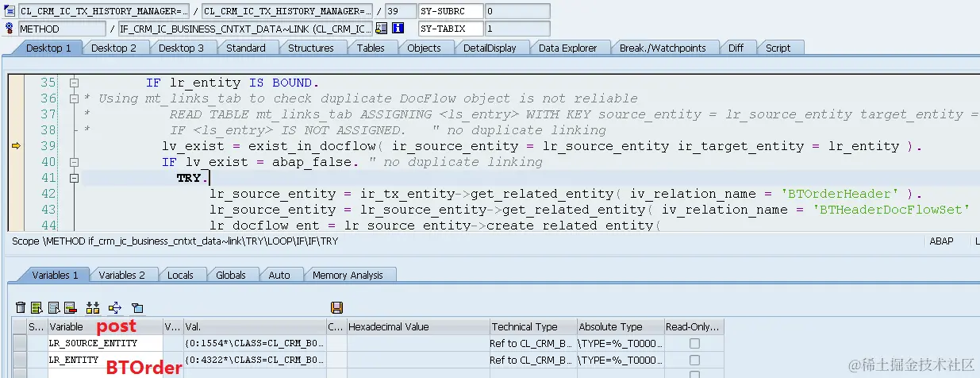Viewport: 980px width, 378px height.
Task: Select the Auto tab
Action: pyautogui.click(x=279, y=275)
